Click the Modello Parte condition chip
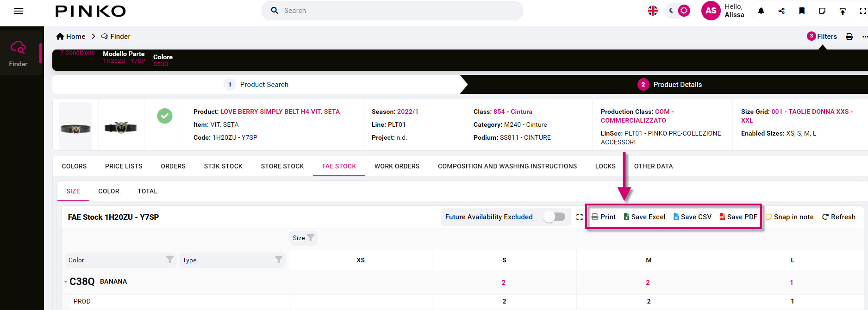This screenshot has height=310, width=868. (x=124, y=57)
